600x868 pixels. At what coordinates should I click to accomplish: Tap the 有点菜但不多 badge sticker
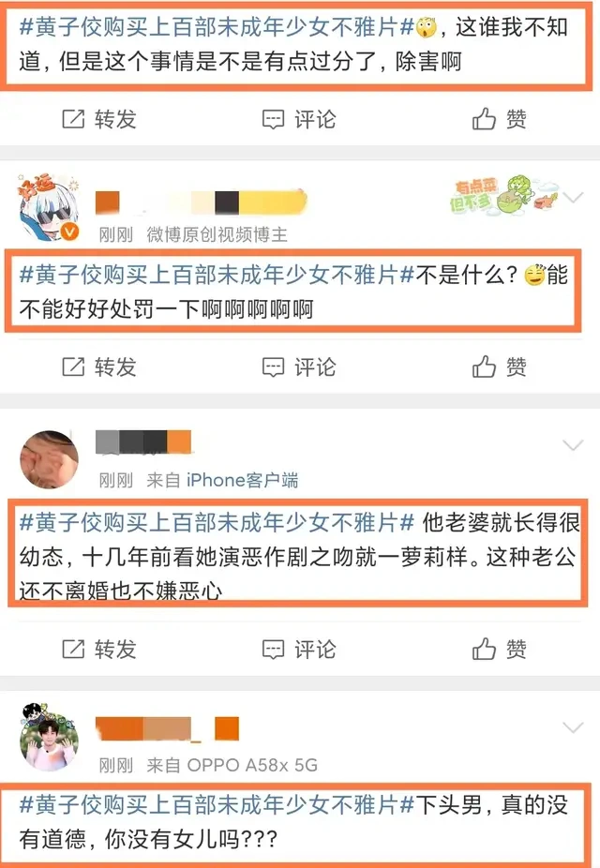(x=502, y=195)
